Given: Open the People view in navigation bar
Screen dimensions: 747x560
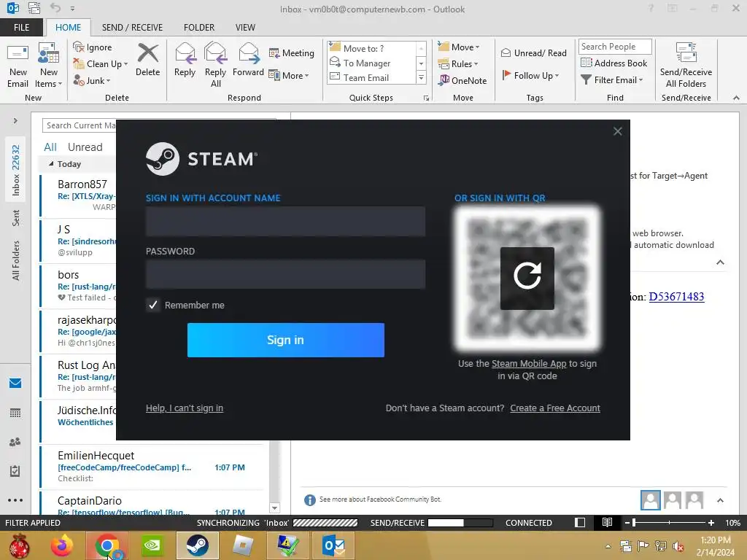Looking at the screenshot, I should 15,442.
